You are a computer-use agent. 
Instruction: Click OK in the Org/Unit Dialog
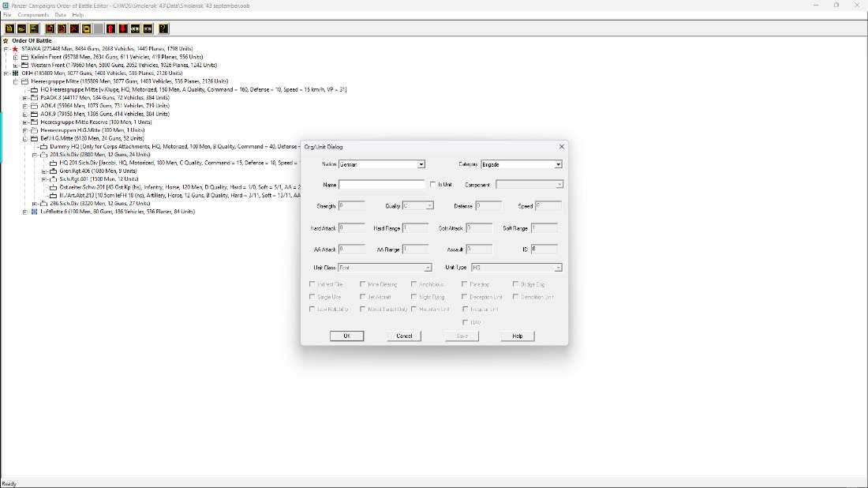[x=346, y=336]
